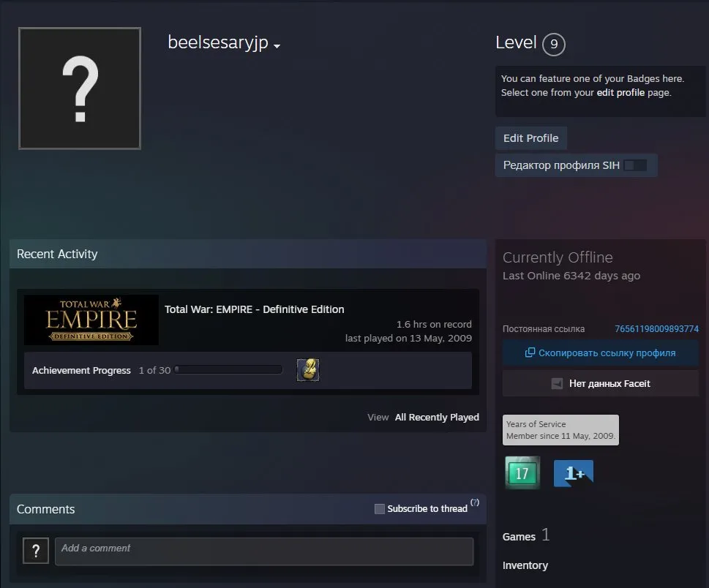Viewport: 709px width, 588px height.
Task: Open All Recently Played link
Action: point(437,417)
